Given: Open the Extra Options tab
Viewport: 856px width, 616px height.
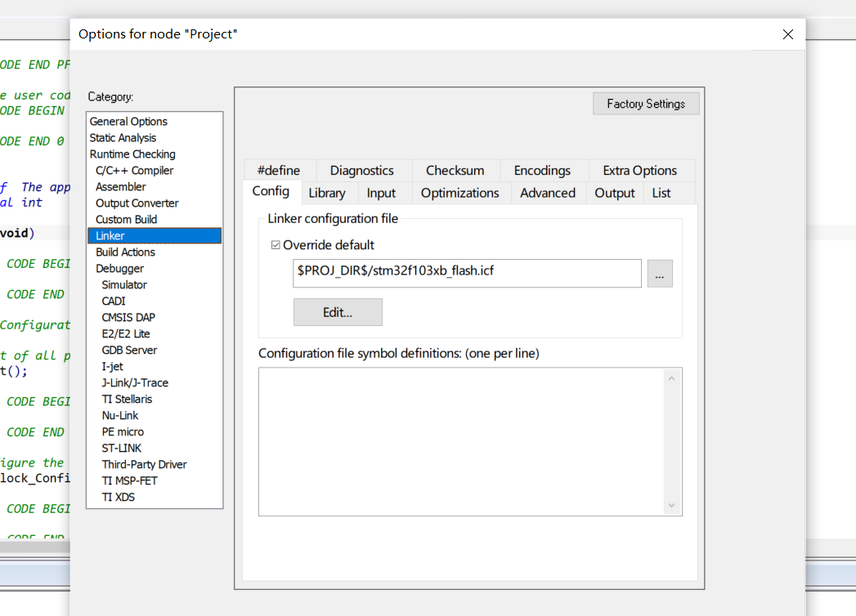Looking at the screenshot, I should pyautogui.click(x=639, y=171).
